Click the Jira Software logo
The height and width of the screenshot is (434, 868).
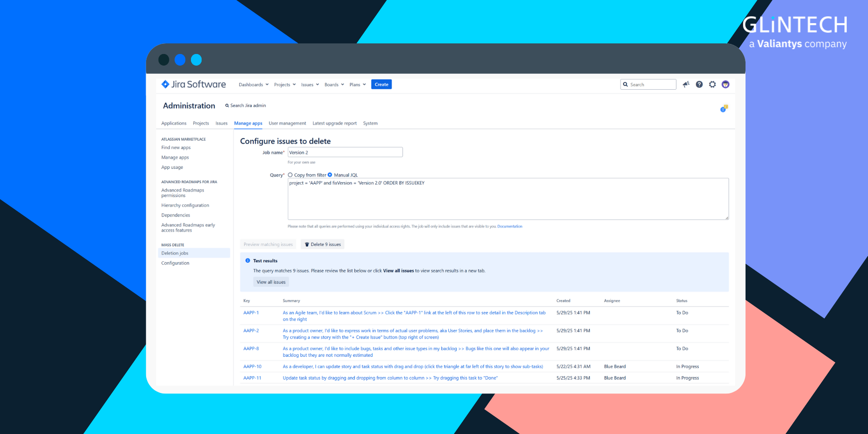[193, 84]
